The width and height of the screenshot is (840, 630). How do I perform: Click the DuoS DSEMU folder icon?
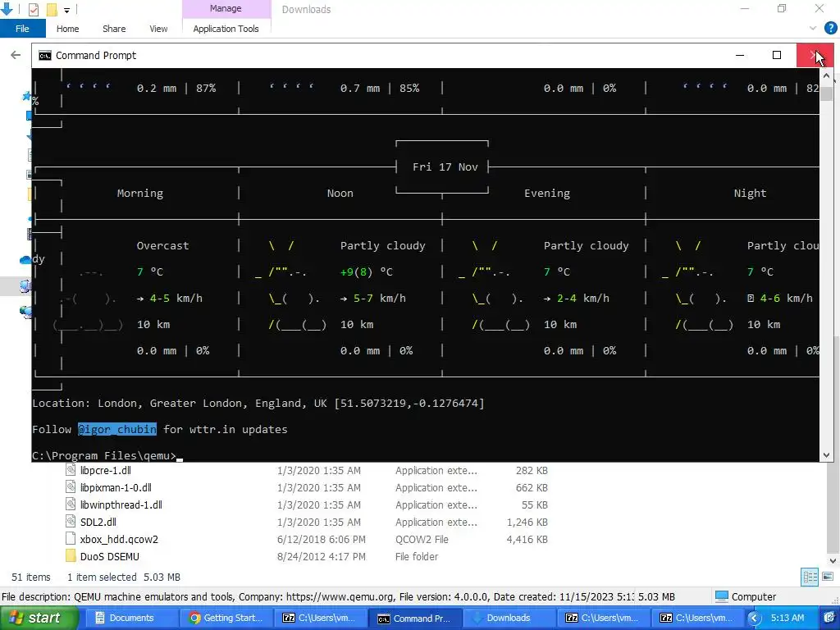coord(71,556)
